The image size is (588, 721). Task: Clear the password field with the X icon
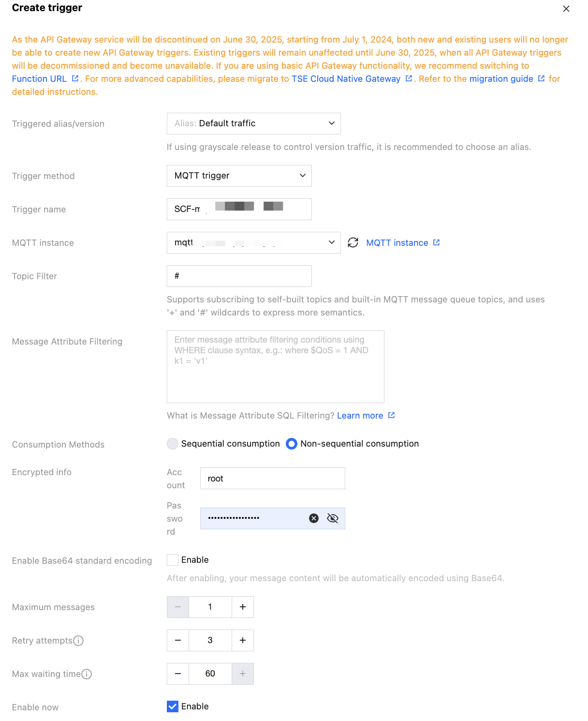(314, 518)
